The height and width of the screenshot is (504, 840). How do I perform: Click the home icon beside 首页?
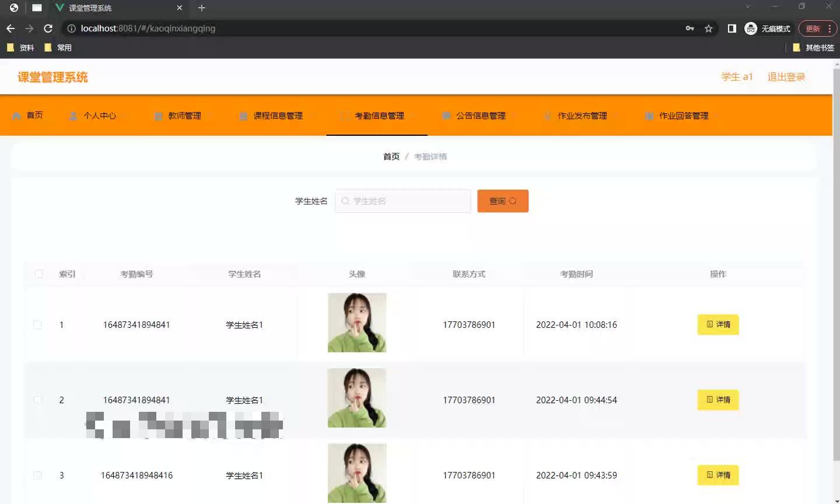click(16, 115)
